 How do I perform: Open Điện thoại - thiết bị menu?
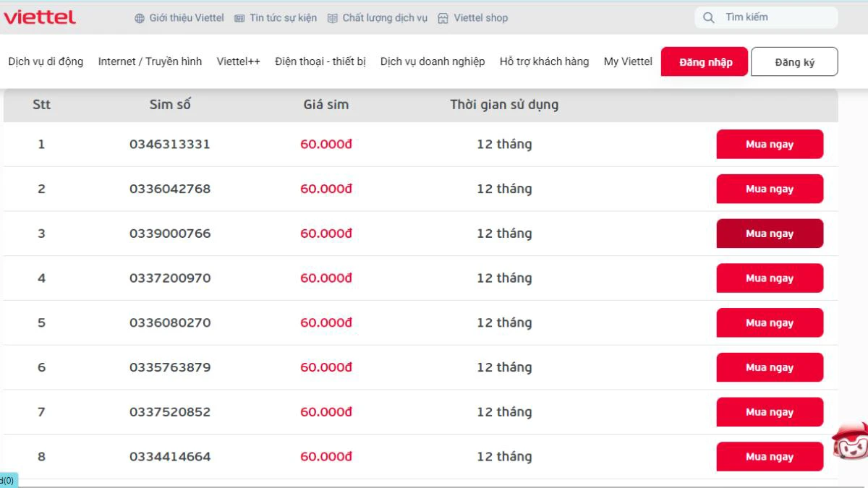tap(320, 61)
